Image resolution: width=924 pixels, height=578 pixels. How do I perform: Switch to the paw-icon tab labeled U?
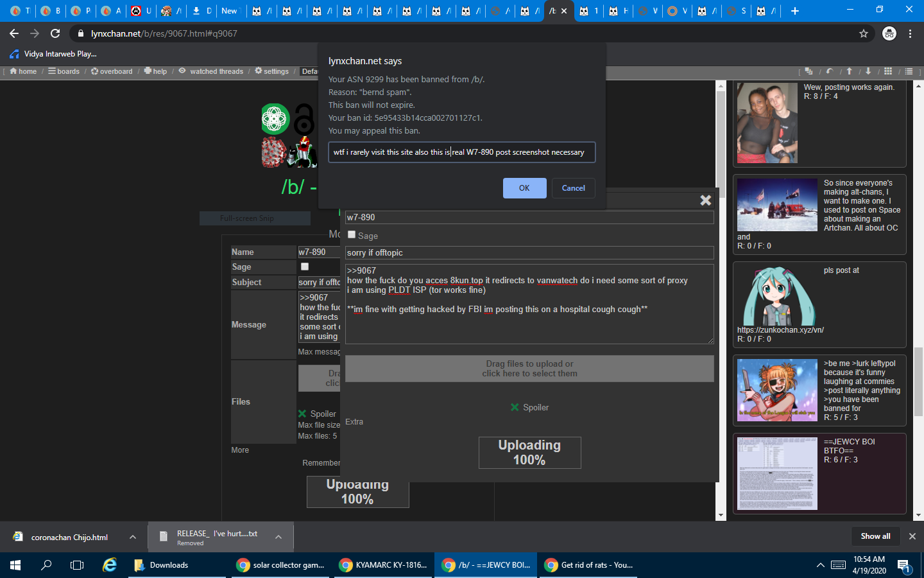(x=141, y=11)
